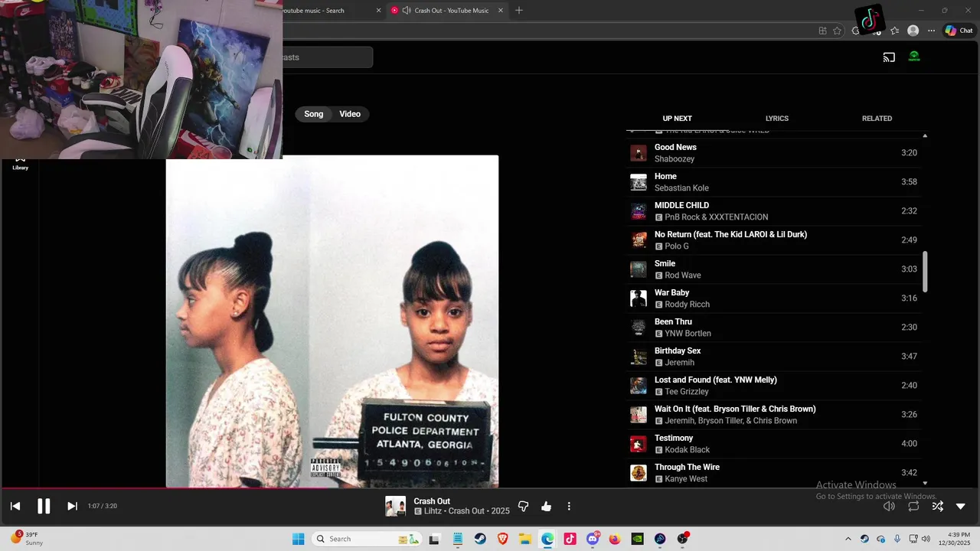
Task: Play War Baby by Roddy Ricch
Action: [x=773, y=298]
